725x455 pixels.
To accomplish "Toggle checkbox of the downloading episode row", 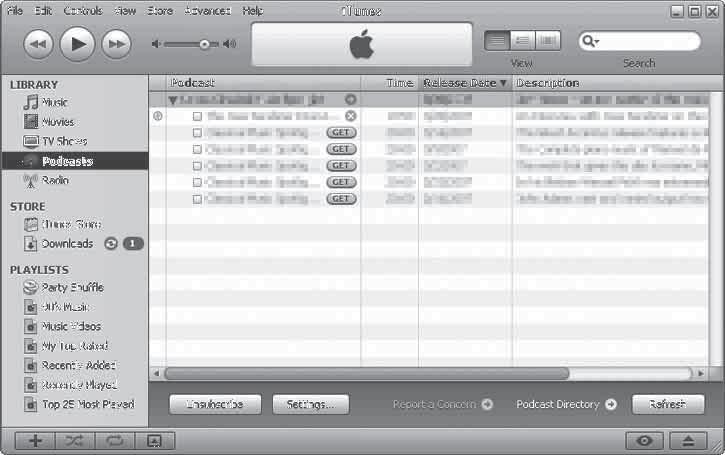I will point(197,116).
